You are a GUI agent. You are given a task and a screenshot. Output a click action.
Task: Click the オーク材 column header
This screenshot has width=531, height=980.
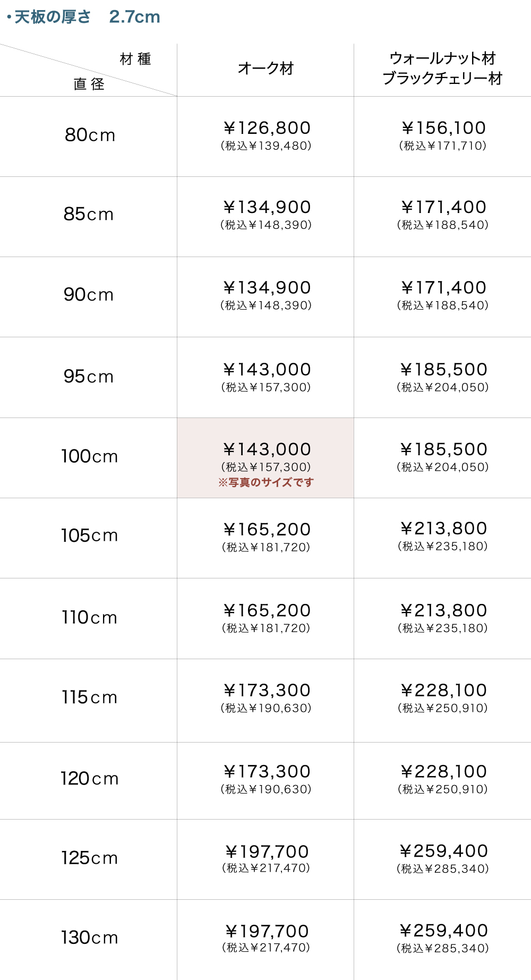tap(265, 69)
